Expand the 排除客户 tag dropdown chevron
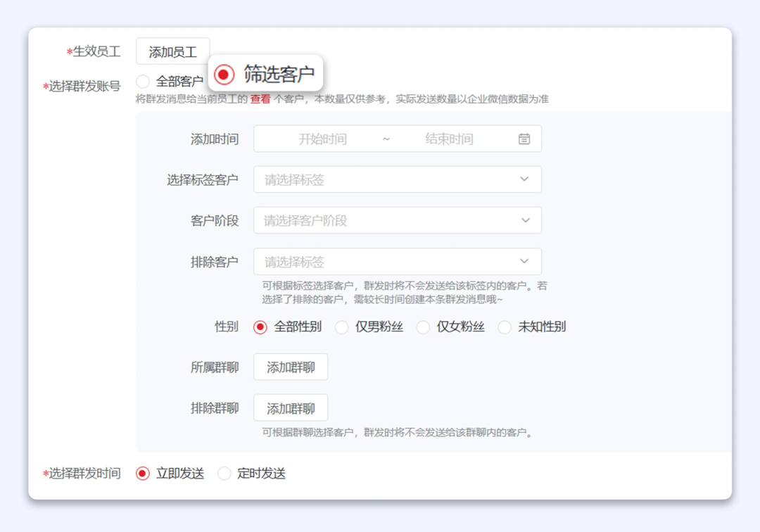This screenshot has height=532, width=760. (524, 261)
